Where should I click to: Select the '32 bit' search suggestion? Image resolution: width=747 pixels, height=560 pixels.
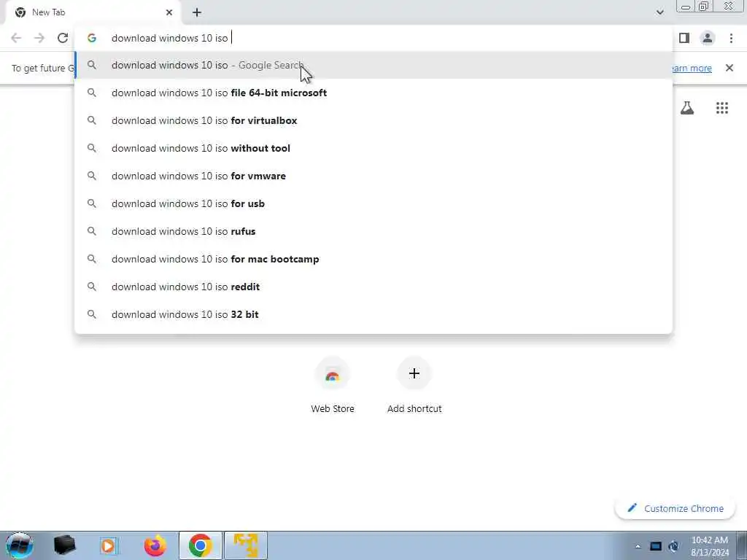point(373,314)
